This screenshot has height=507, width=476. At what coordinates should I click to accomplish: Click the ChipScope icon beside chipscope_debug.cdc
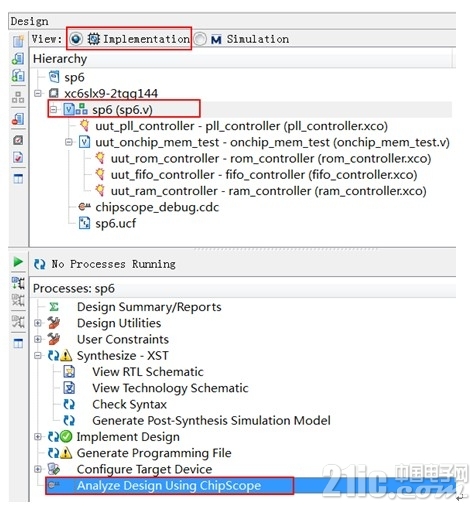pos(84,207)
